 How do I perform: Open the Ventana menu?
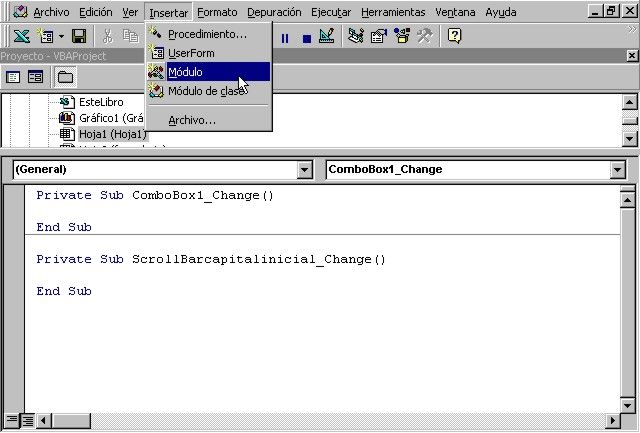(455, 12)
